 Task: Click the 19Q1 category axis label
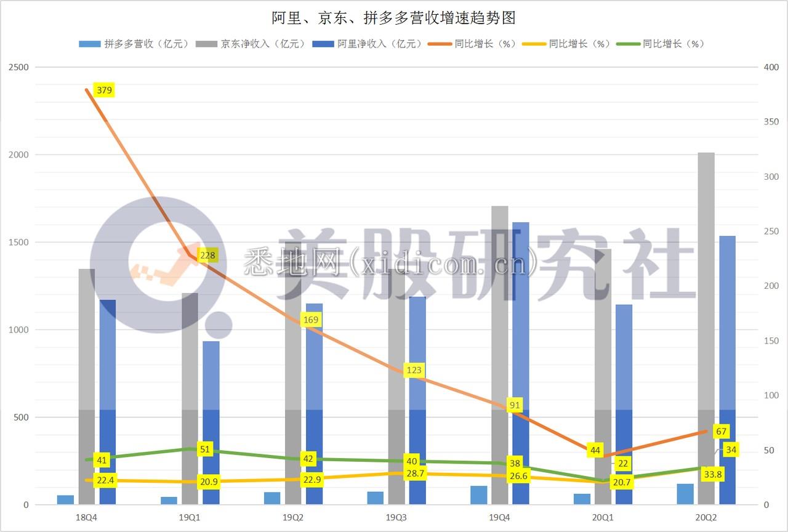click(189, 518)
